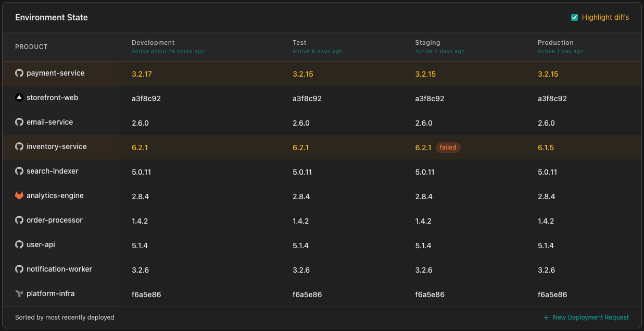Click payment-service Staging version 3.2.15
Viewport: 644px width, 331px height.
click(425, 74)
